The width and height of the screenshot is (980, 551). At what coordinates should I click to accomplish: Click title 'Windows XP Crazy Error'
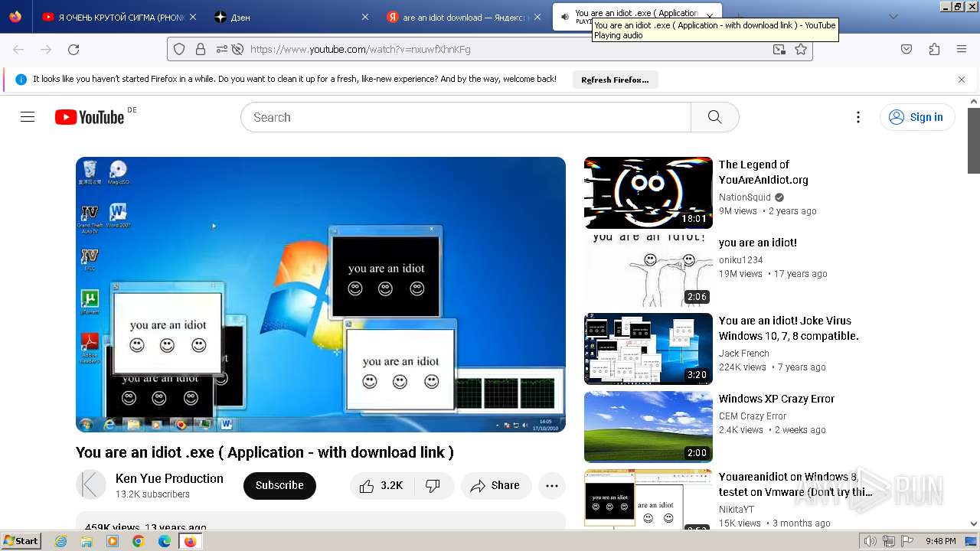[776, 399]
